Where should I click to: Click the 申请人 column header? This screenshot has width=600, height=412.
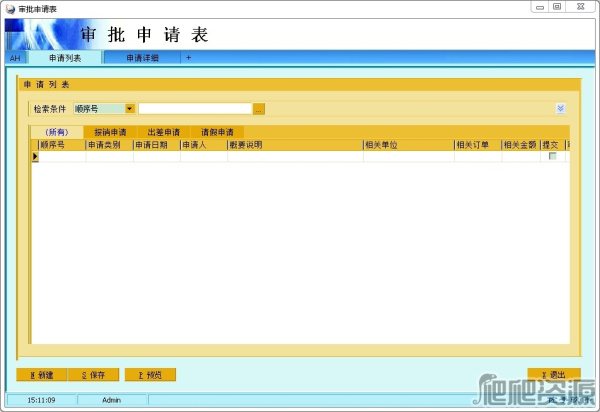tap(204, 145)
